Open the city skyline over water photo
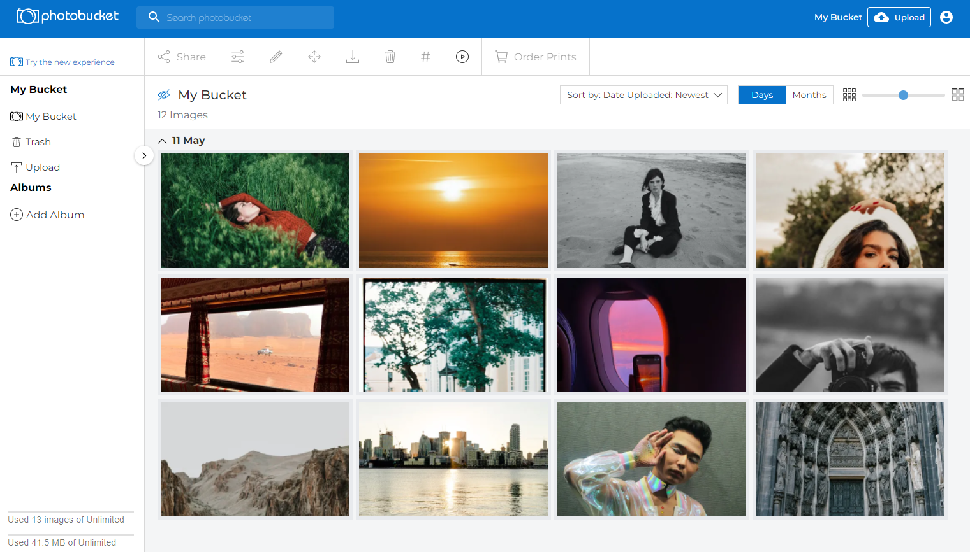 click(453, 459)
